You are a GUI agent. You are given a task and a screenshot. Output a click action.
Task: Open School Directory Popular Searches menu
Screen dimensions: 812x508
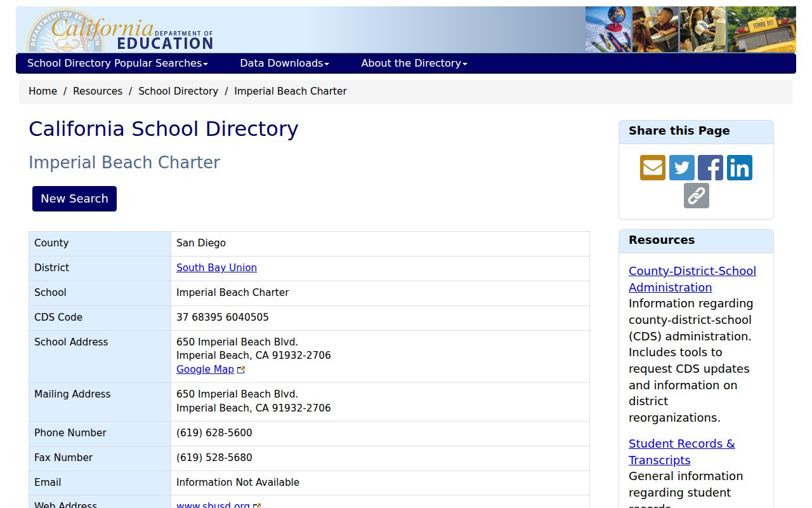[117, 63]
